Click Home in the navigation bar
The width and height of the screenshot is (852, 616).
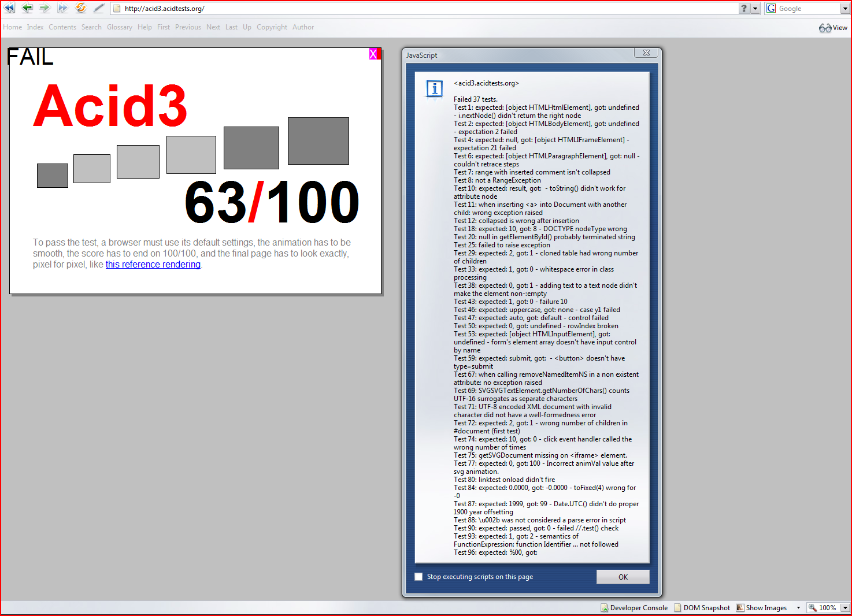13,27
